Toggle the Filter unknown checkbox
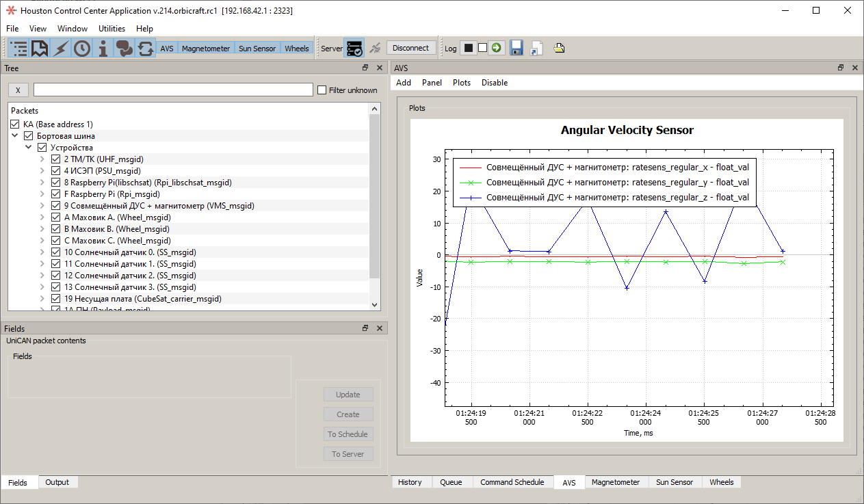 [321, 90]
